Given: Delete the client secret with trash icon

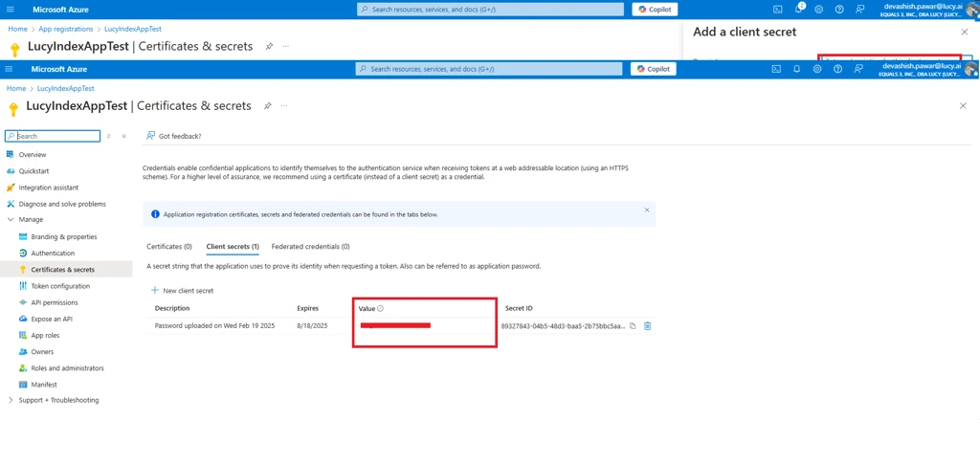Looking at the screenshot, I should click(x=647, y=326).
